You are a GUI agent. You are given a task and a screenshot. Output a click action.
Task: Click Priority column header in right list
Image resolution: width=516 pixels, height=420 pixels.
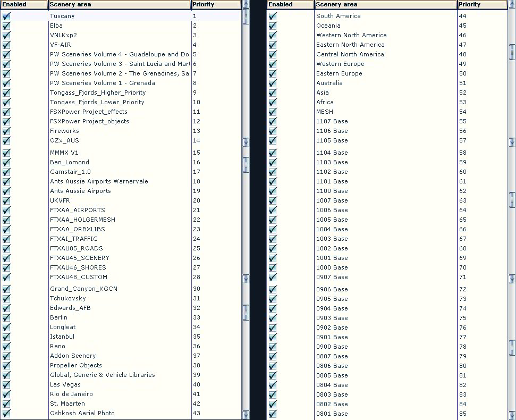[x=481, y=4]
